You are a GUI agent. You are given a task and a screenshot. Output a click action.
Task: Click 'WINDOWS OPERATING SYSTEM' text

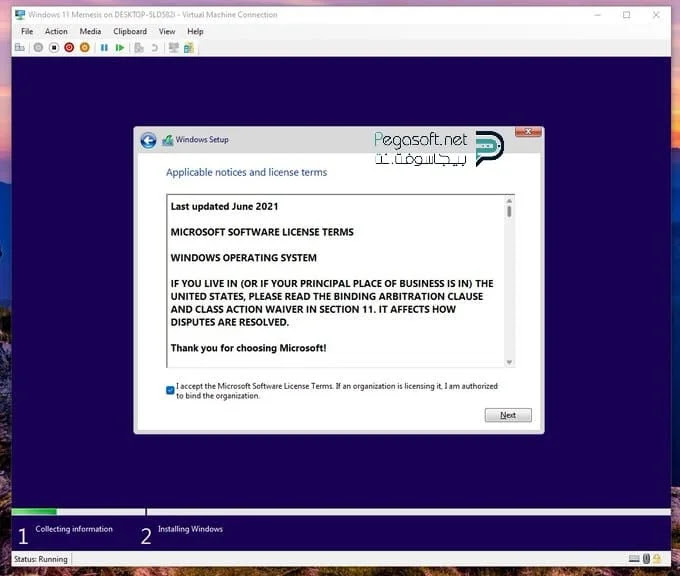(244, 258)
